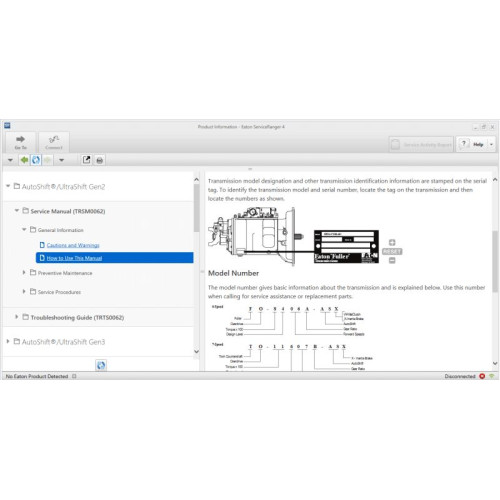Open document in external window icon

tap(86, 160)
